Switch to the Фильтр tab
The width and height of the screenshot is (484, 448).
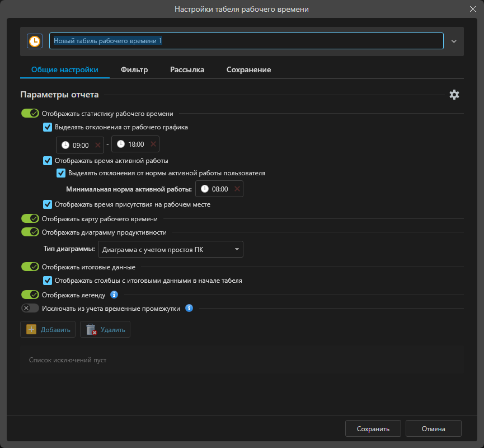pyautogui.click(x=134, y=70)
